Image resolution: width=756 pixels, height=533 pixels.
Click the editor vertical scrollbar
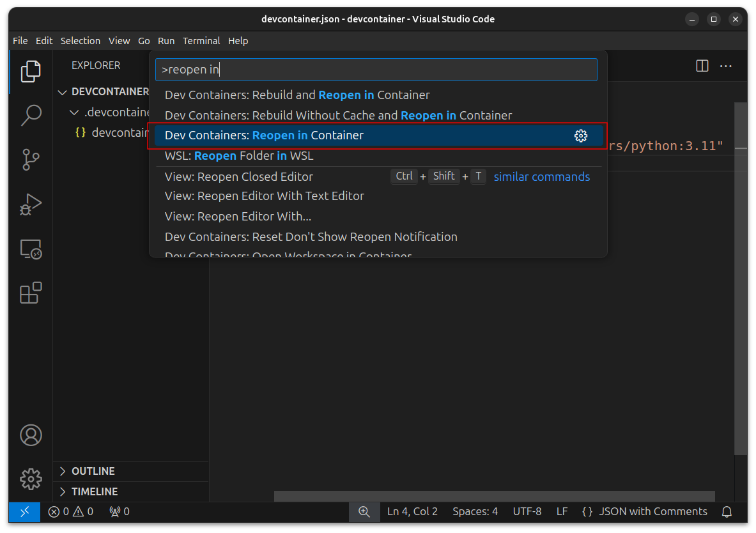[740, 278]
